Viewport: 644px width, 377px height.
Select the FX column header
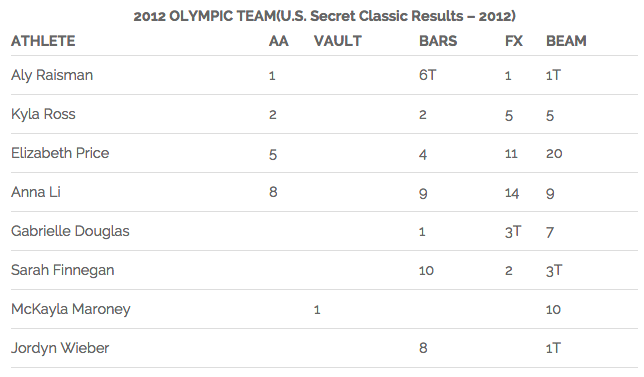coord(514,41)
